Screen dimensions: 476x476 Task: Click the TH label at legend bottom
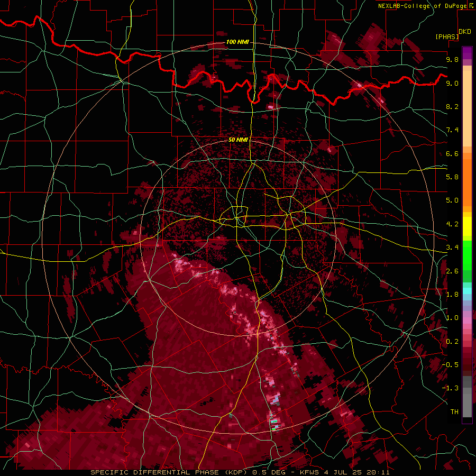[454, 412]
